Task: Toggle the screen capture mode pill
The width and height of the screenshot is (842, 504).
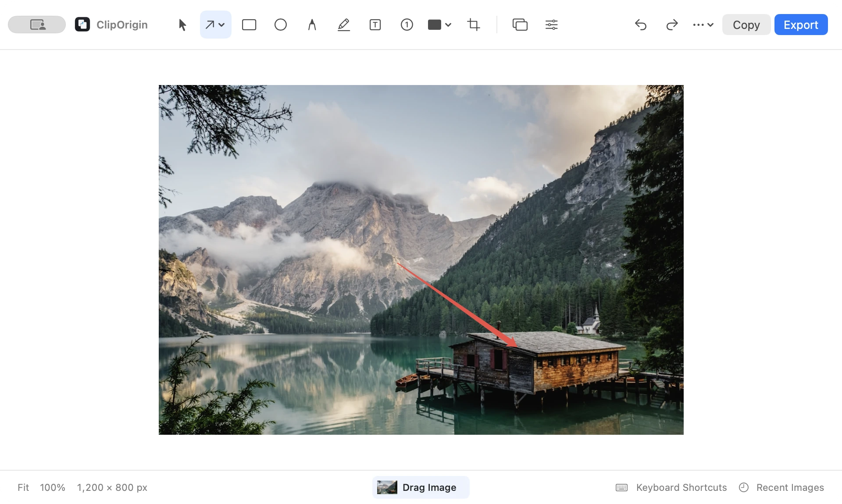Action: 37,25
